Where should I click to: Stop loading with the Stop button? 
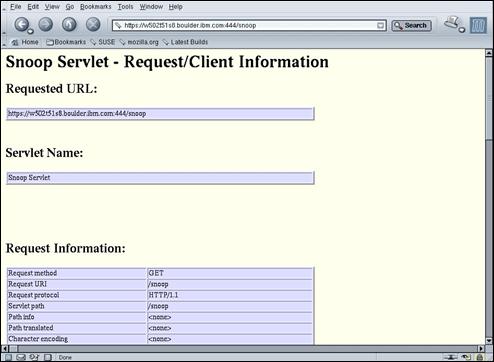click(93, 24)
